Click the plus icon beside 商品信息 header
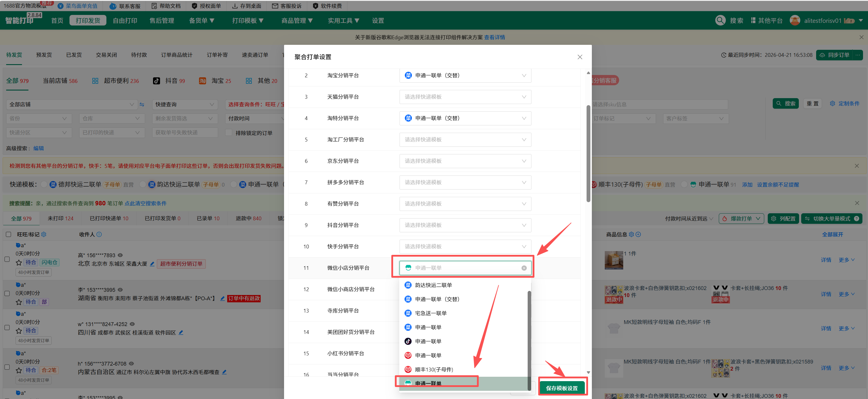 coord(638,234)
